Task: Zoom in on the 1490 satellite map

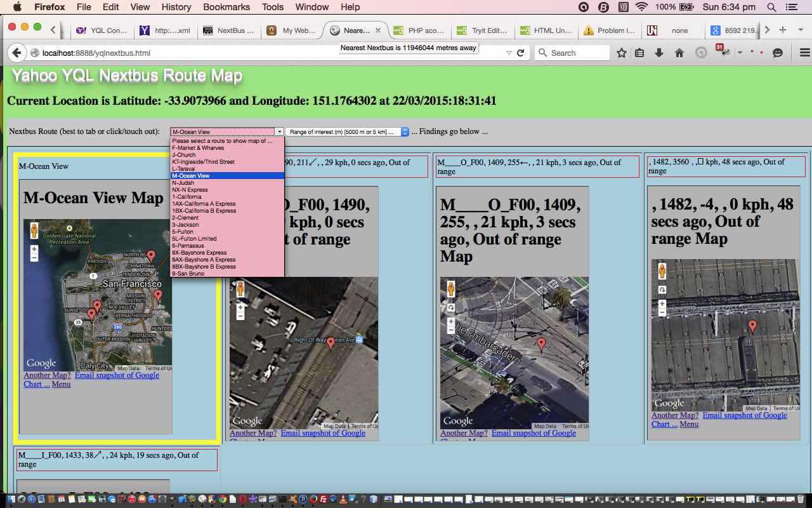Action: pos(240,307)
